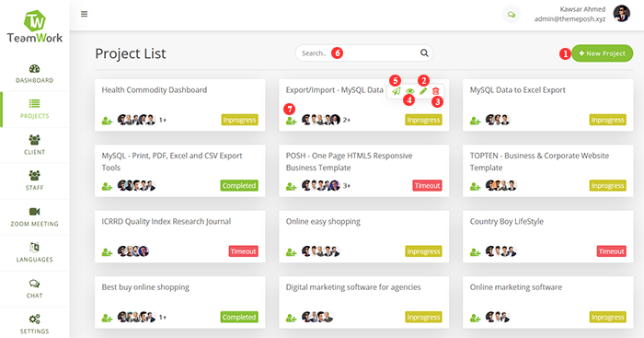Click 3+ members count on POSH card

pos(347,186)
